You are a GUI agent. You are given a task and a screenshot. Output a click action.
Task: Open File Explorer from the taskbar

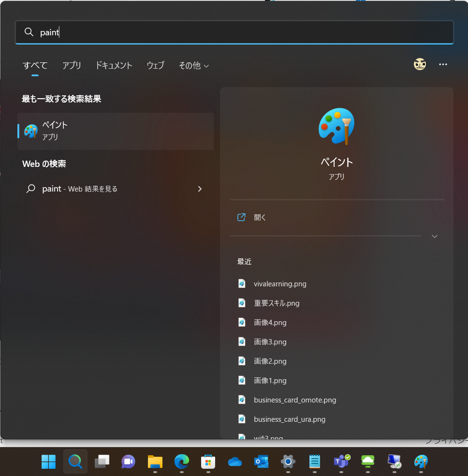pyautogui.click(x=155, y=461)
